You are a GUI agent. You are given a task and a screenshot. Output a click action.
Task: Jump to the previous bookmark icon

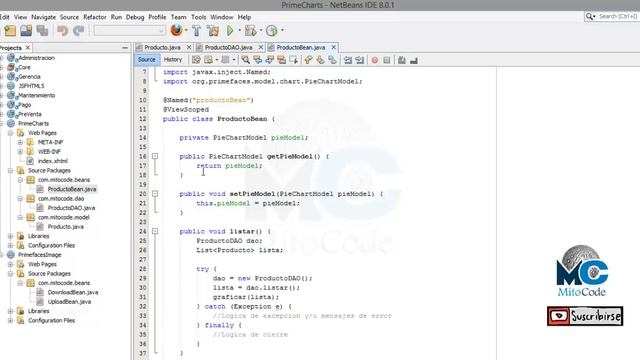tap(308, 60)
